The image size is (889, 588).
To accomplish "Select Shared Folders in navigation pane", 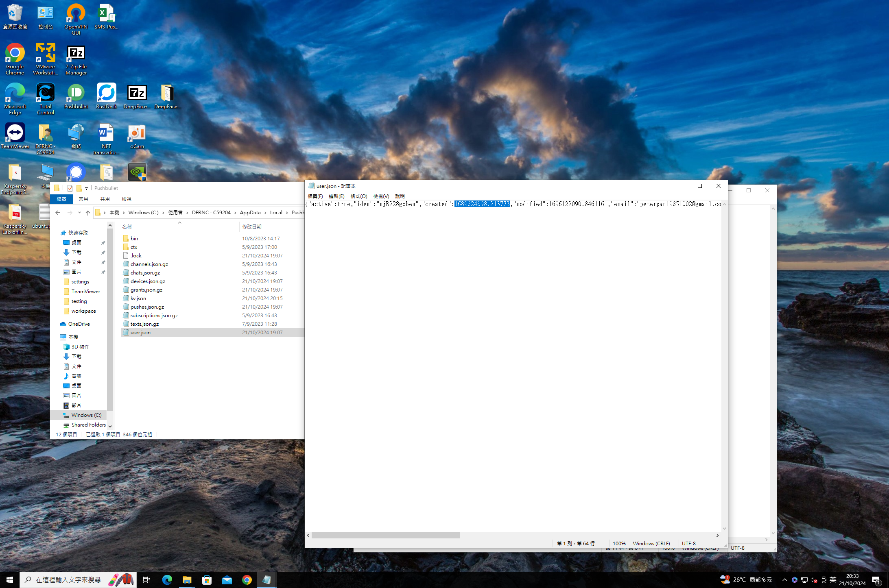I will [88, 425].
